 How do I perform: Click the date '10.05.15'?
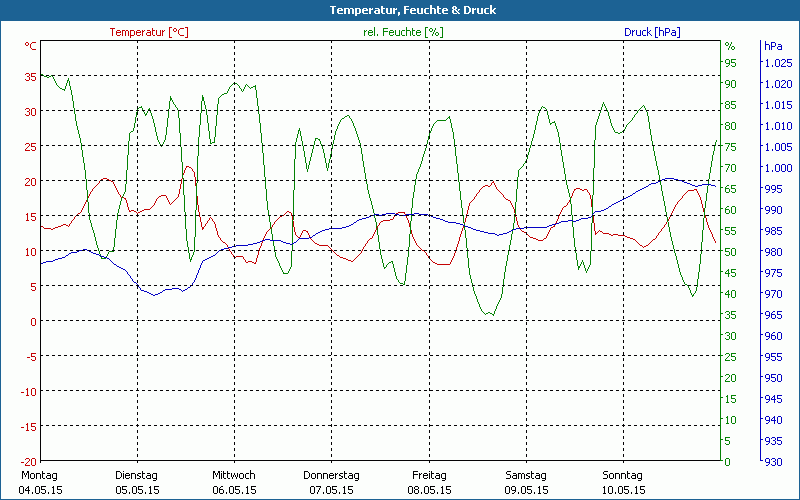pos(623,490)
